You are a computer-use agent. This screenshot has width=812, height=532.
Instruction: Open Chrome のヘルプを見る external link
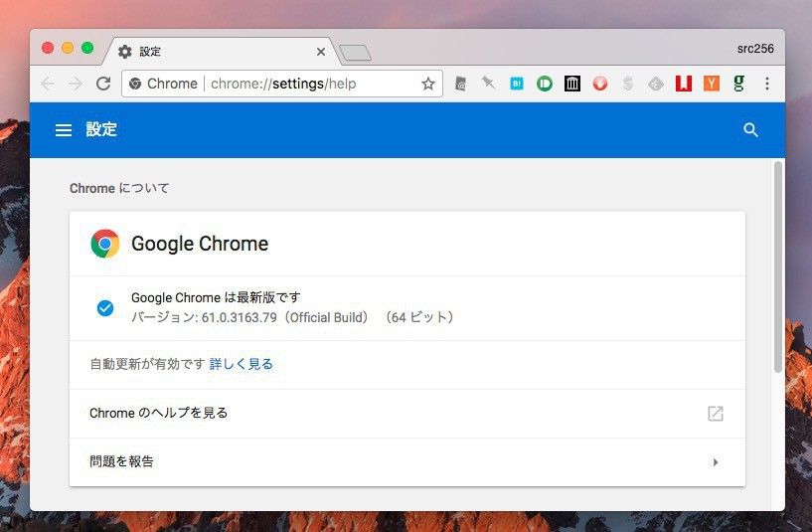715,414
